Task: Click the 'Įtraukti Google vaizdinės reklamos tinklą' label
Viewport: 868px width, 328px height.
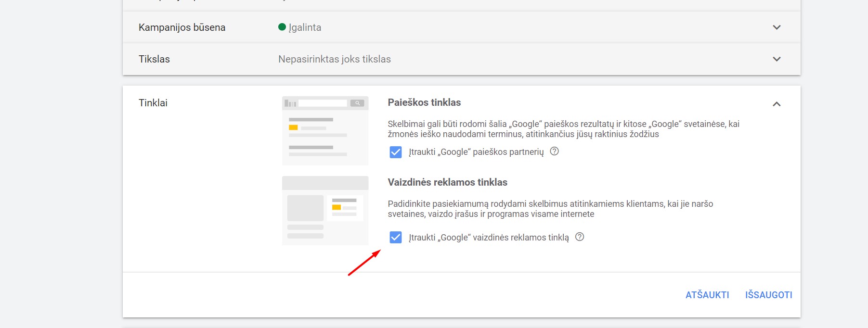Action: point(489,238)
